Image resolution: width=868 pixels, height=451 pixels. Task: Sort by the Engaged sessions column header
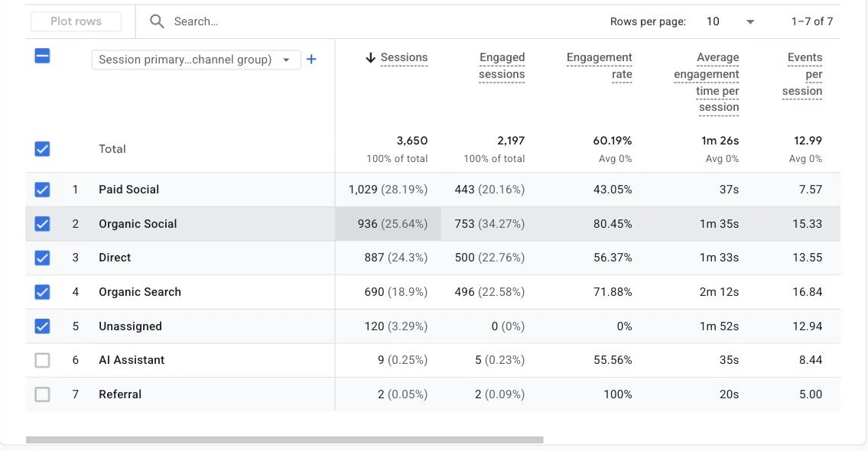[x=502, y=66]
